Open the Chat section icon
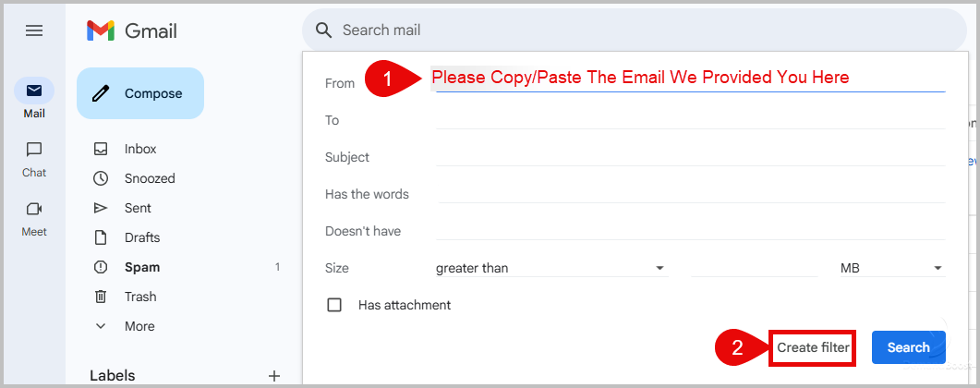This screenshot has width=980, height=388. tap(34, 150)
